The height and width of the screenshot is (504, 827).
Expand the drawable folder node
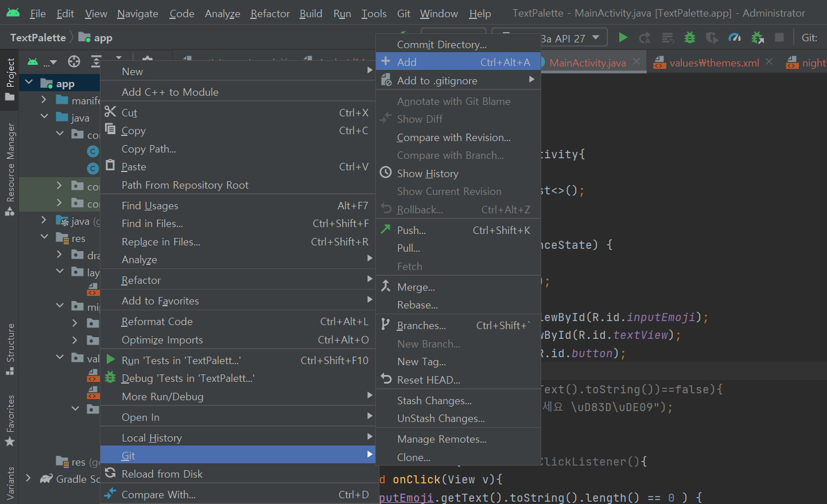click(59, 254)
